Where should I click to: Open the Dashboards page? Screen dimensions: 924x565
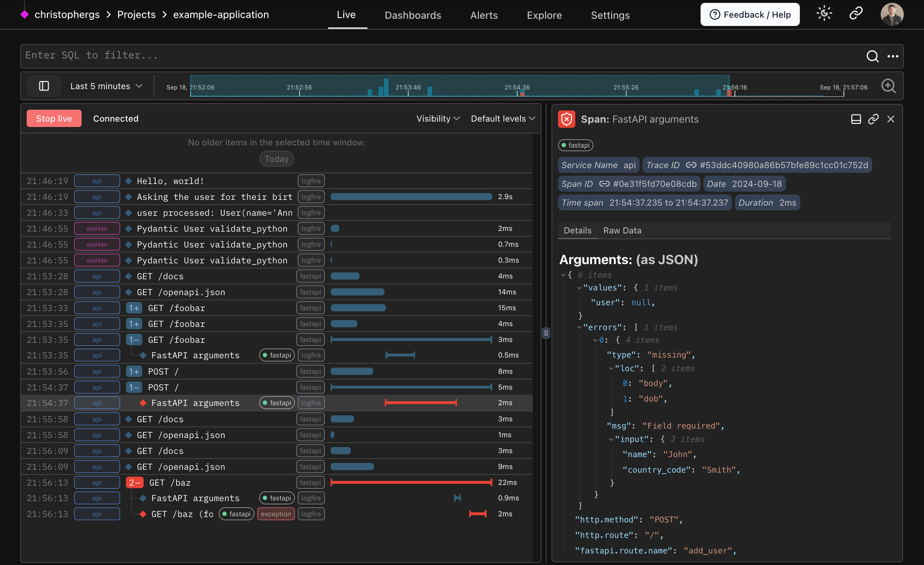(x=413, y=16)
